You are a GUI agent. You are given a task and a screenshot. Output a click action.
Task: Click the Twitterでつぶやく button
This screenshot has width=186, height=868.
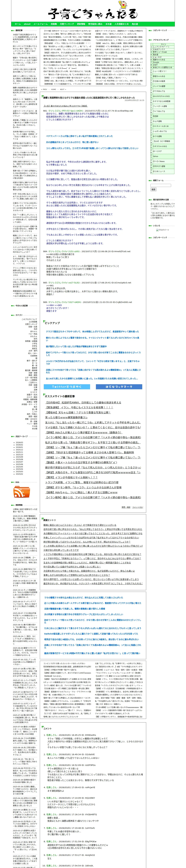(x=67, y=387)
